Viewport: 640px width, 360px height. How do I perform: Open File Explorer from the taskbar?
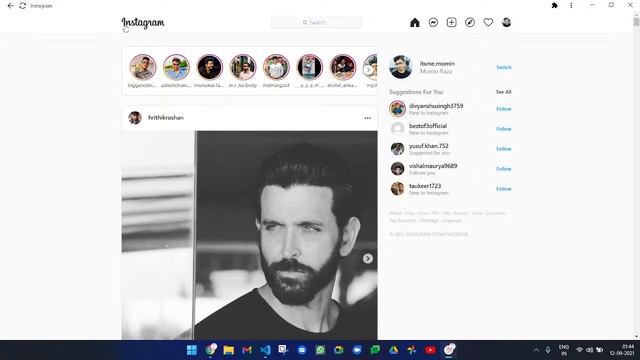(x=229, y=350)
